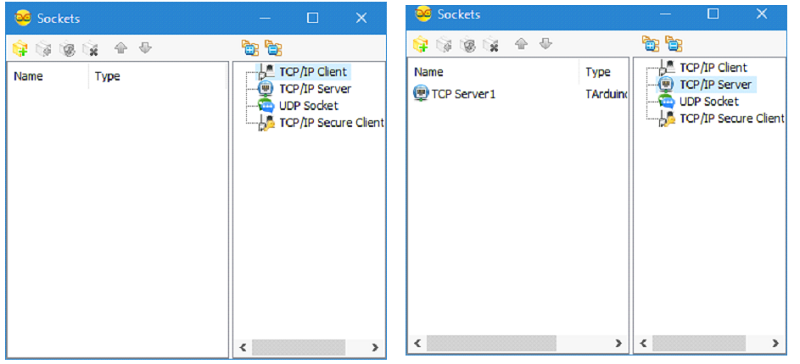This screenshot has height=364, width=800.
Task: Select TCP/IP Server in left window tree
Action: click(x=315, y=89)
